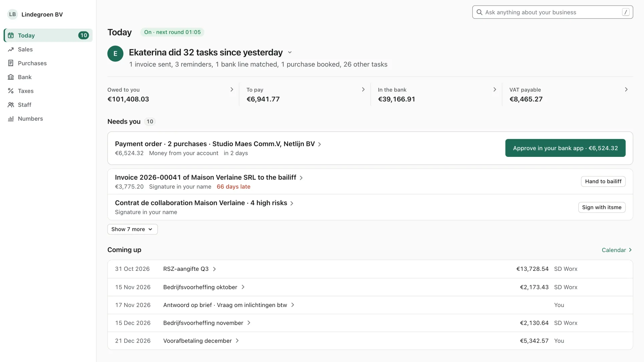Click Sign with itsme button

pyautogui.click(x=602, y=207)
